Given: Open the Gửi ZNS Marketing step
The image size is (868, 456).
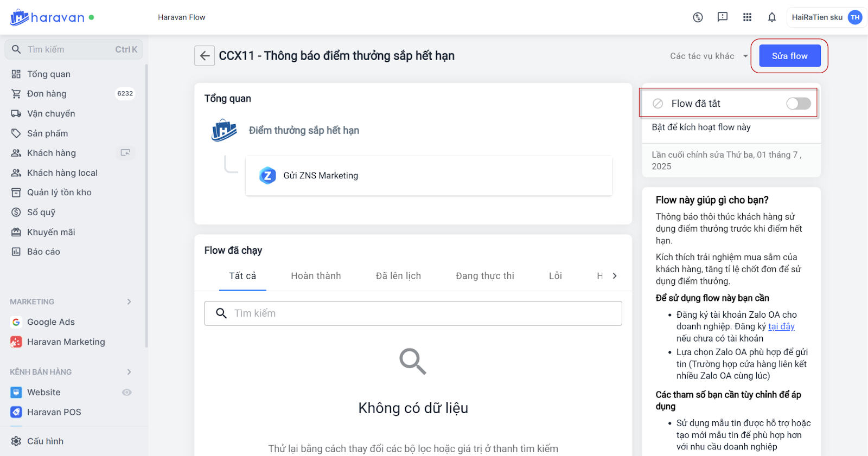Looking at the screenshot, I should coord(429,176).
